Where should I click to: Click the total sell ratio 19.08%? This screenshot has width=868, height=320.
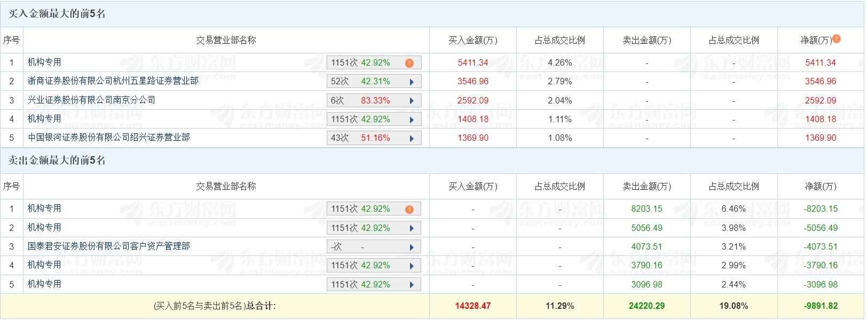(733, 306)
